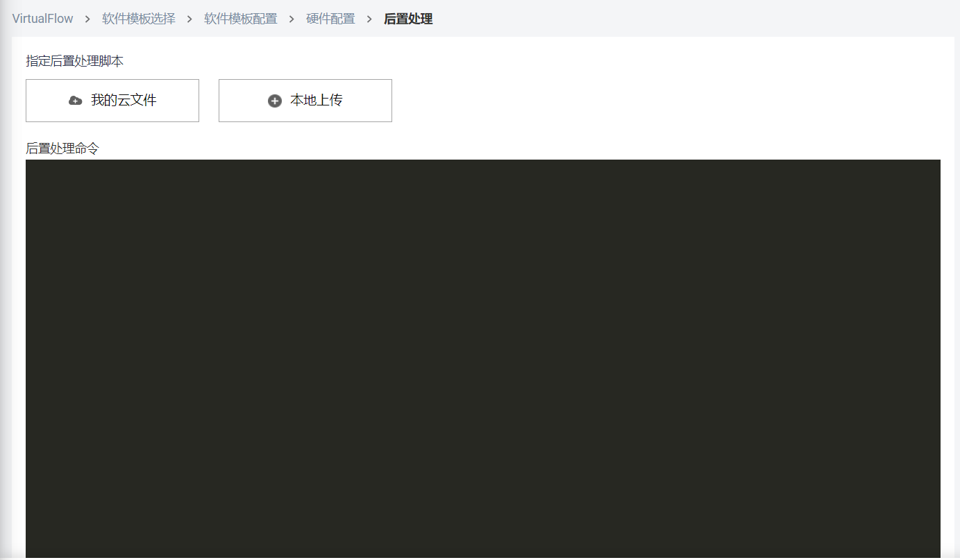Select the current 后置处理 breadcrumb
The width and height of the screenshot is (960, 560).
pyautogui.click(x=408, y=19)
